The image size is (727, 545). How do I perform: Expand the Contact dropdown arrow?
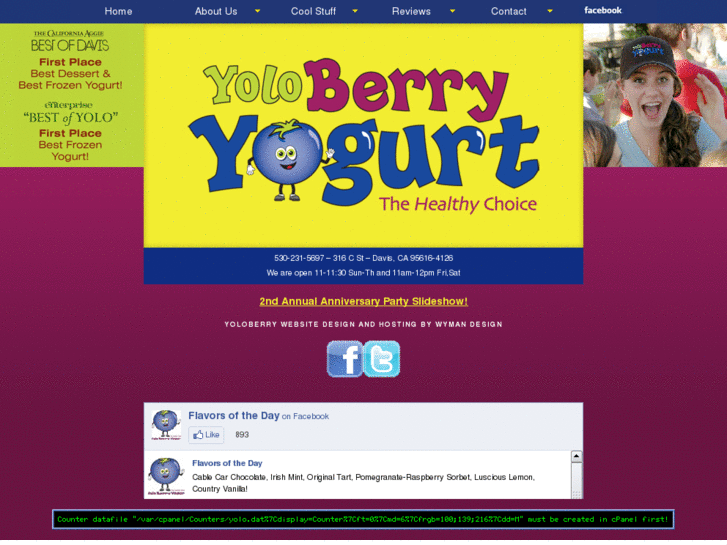click(x=550, y=11)
